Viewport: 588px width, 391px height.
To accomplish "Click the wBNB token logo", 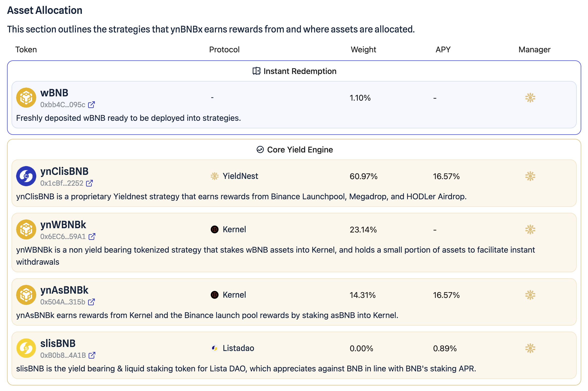I will pyautogui.click(x=26, y=98).
